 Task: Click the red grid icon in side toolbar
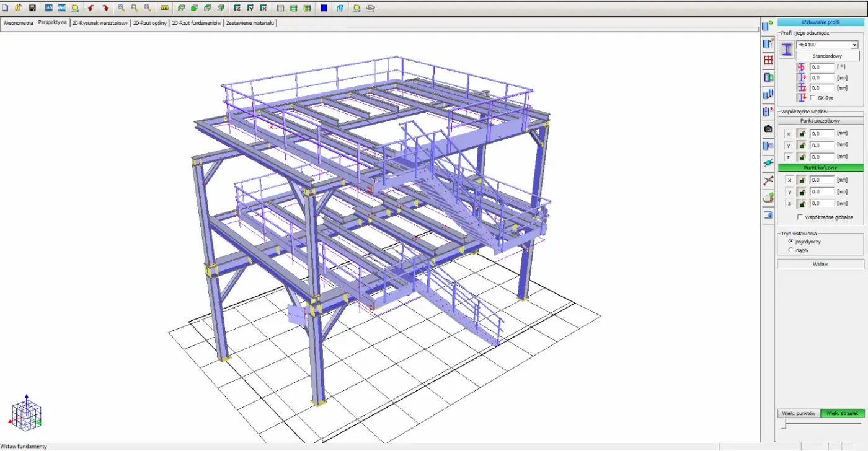pos(768,60)
